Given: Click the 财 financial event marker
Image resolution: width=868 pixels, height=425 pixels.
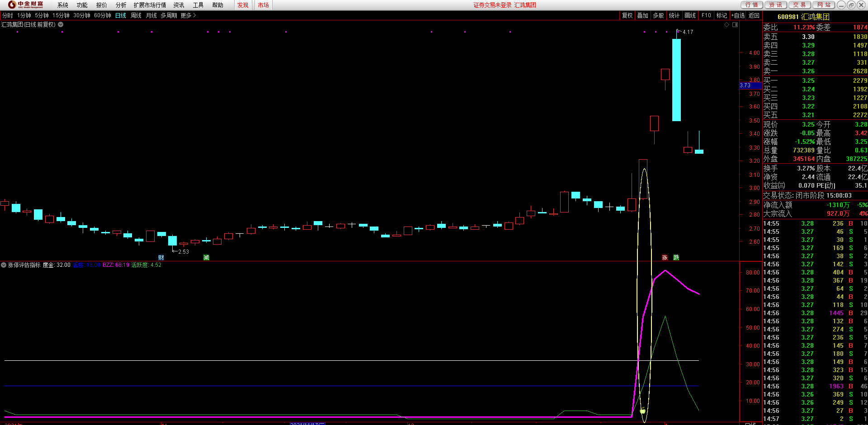Looking at the screenshot, I should [161, 257].
